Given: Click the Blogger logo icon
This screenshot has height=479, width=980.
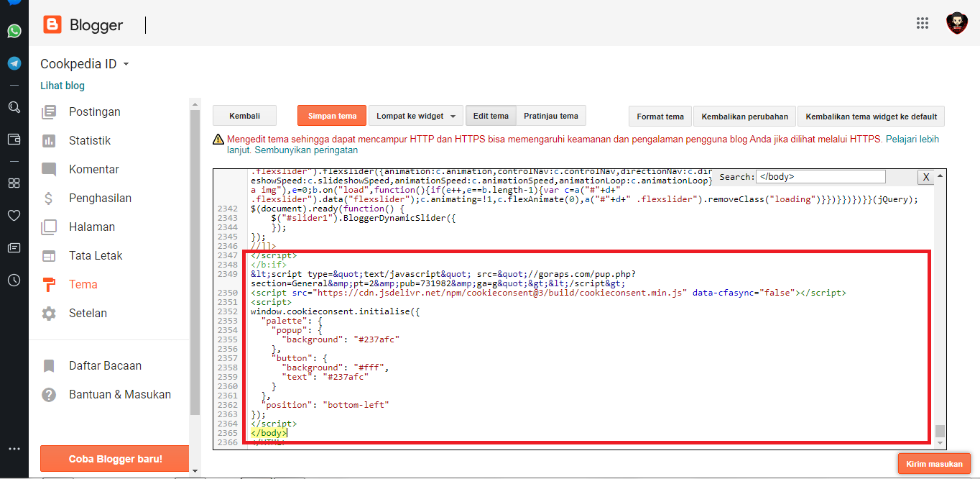Looking at the screenshot, I should click(52, 25).
